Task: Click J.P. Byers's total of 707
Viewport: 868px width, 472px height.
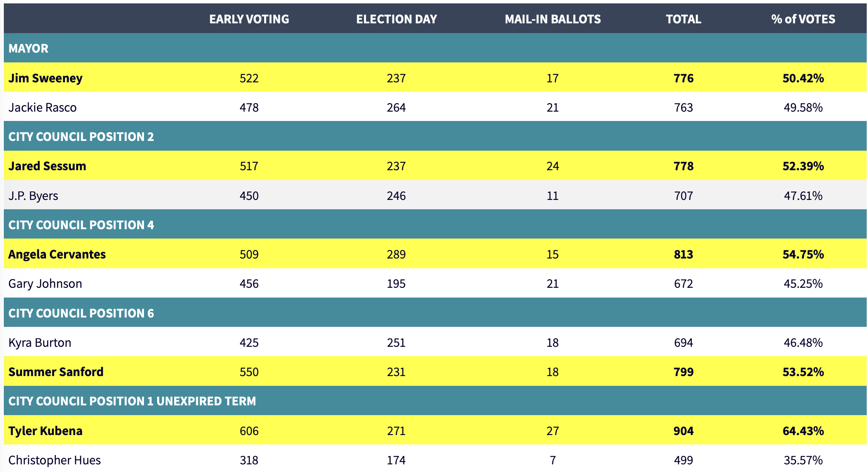Action: pos(683,196)
